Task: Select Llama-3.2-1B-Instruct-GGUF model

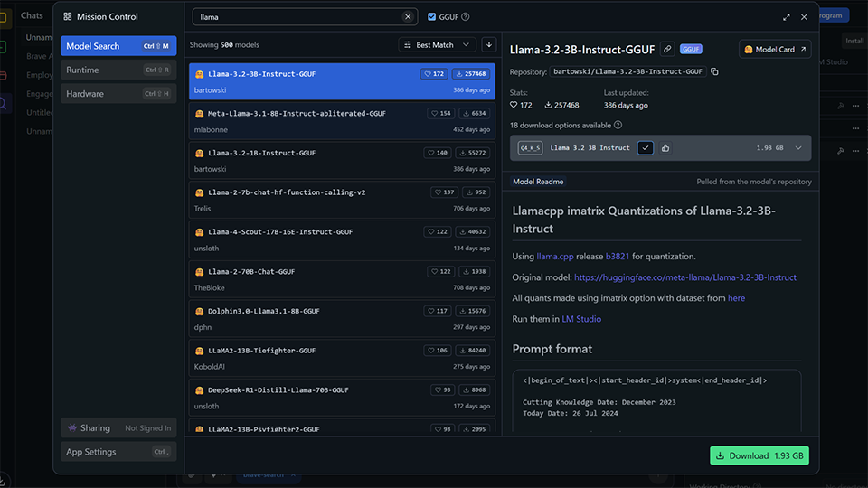Action: coord(342,161)
